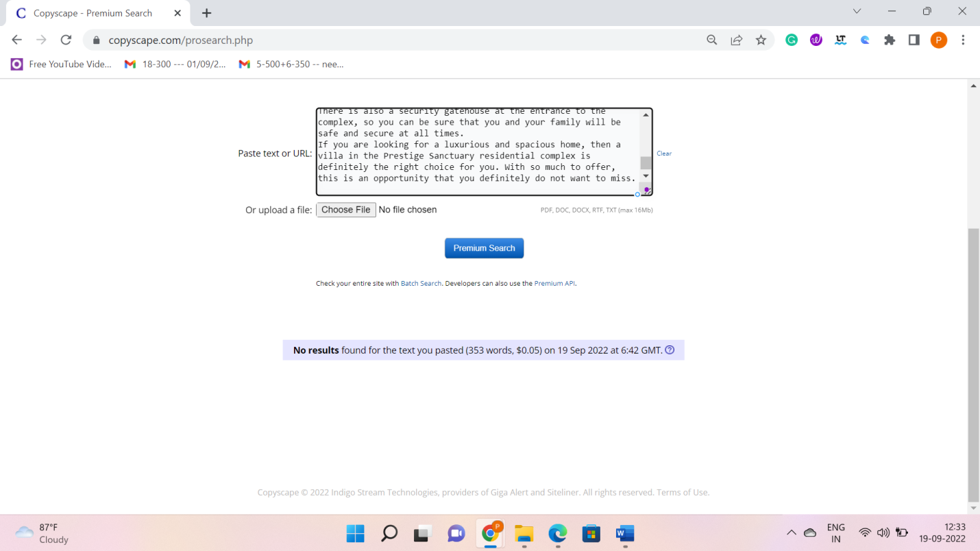Open Windows taskbar Search
This screenshot has height=551, width=980.
pyautogui.click(x=389, y=533)
